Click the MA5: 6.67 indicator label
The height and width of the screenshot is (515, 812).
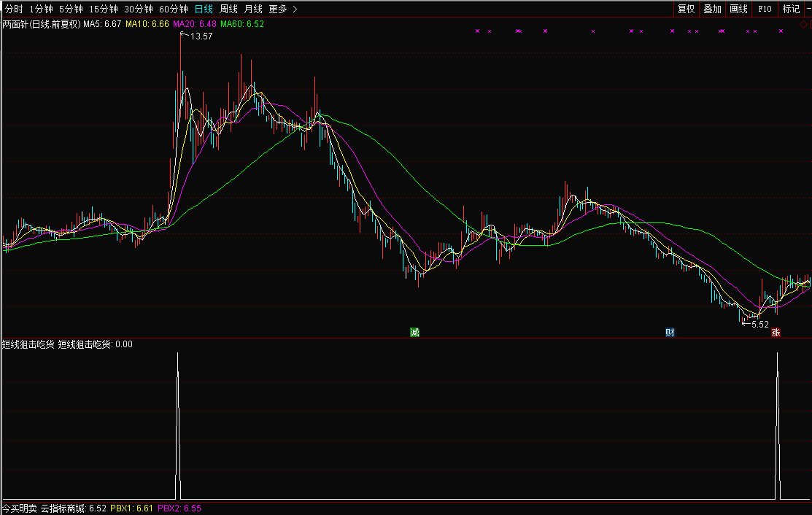point(102,24)
